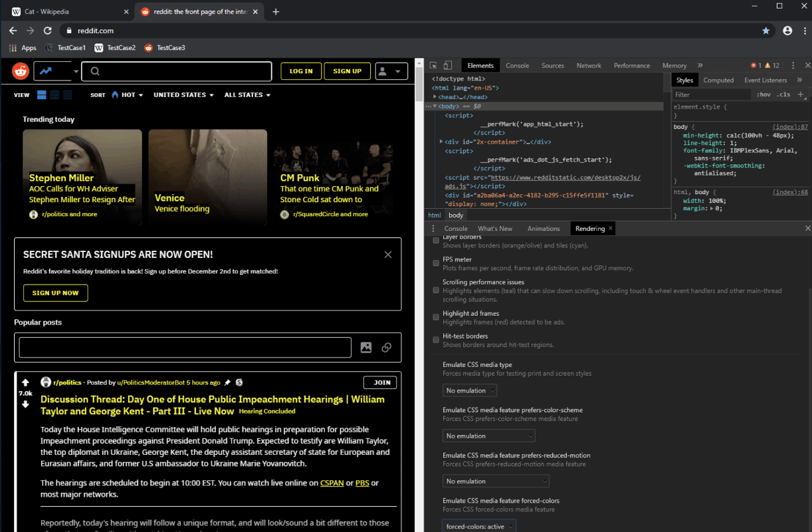This screenshot has width=812, height=532.
Task: Enable Scrolling performance issues checkbox
Action: tap(436, 290)
